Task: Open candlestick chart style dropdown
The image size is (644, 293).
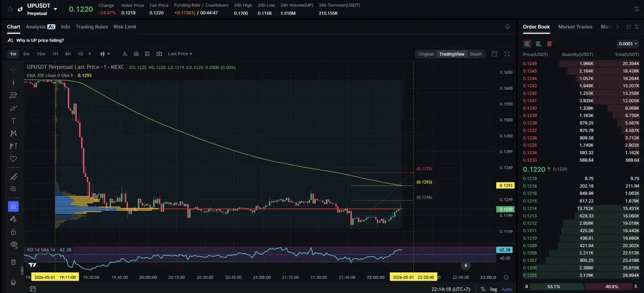Action: pos(105,54)
